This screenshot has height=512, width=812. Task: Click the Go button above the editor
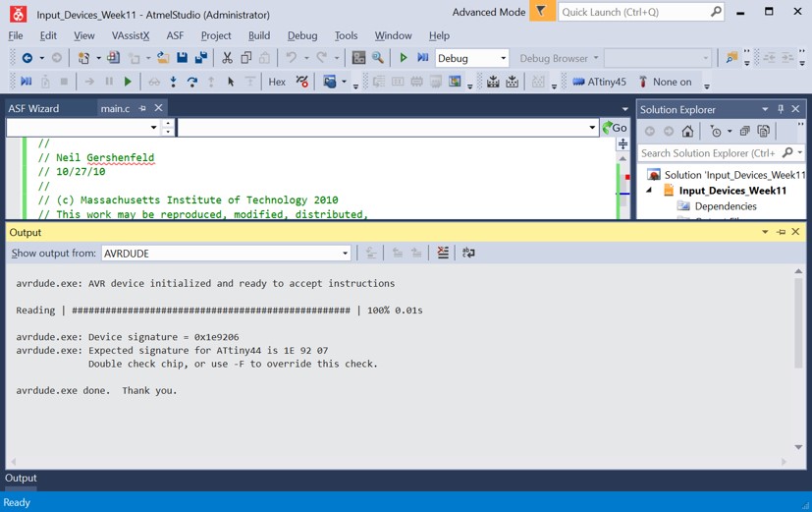click(615, 128)
